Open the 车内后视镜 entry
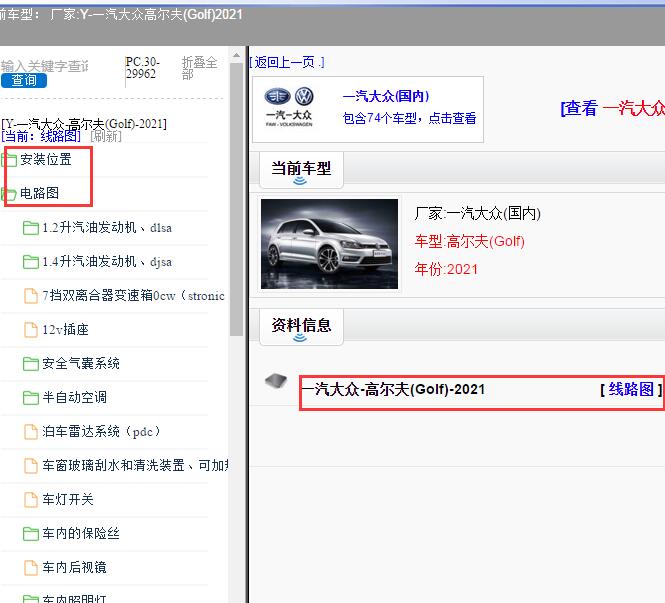The height and width of the screenshot is (603, 665). [x=74, y=567]
